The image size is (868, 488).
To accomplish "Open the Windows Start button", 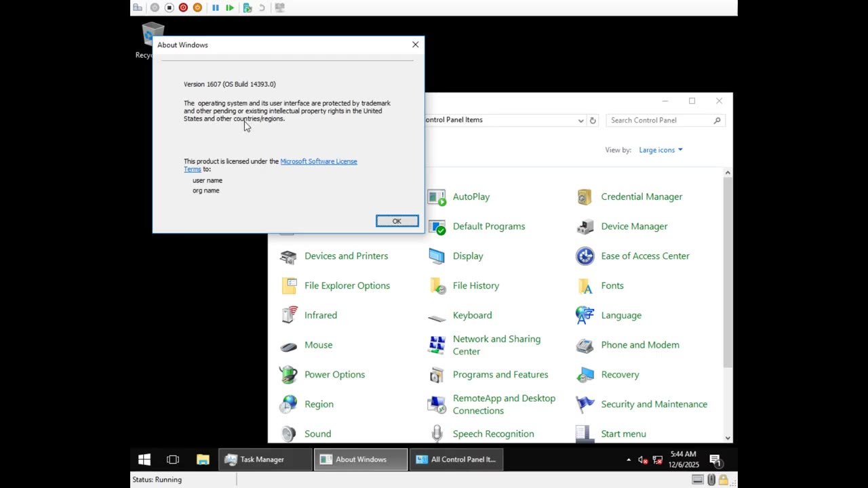I will point(144,460).
